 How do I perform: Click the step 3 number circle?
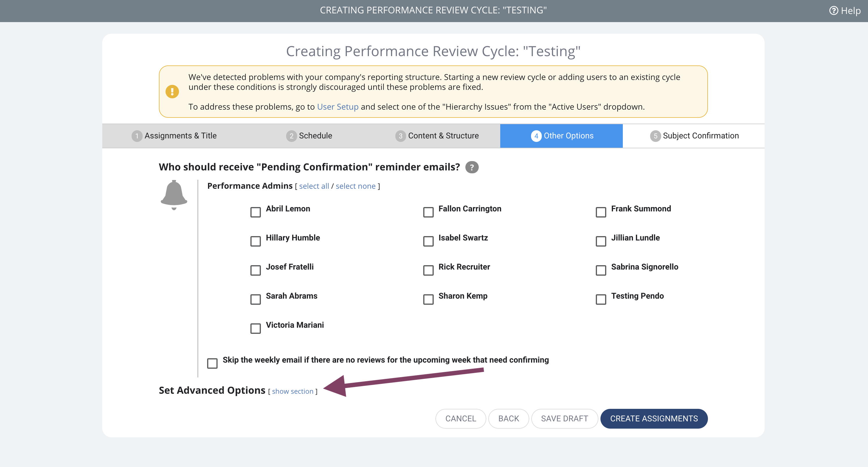click(400, 136)
